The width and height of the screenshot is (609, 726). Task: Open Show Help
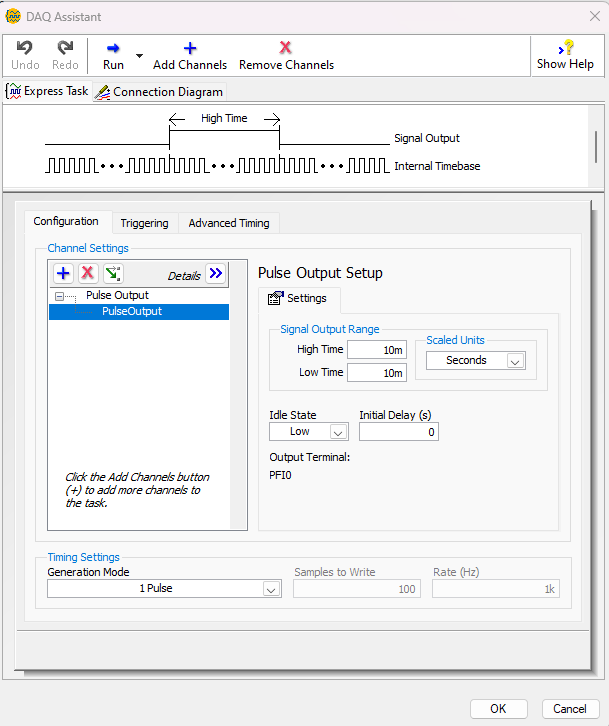click(565, 54)
